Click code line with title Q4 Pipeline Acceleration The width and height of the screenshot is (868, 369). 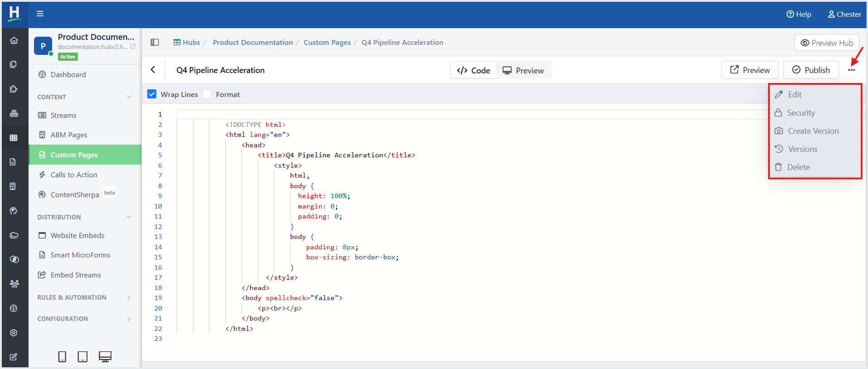[x=337, y=155]
